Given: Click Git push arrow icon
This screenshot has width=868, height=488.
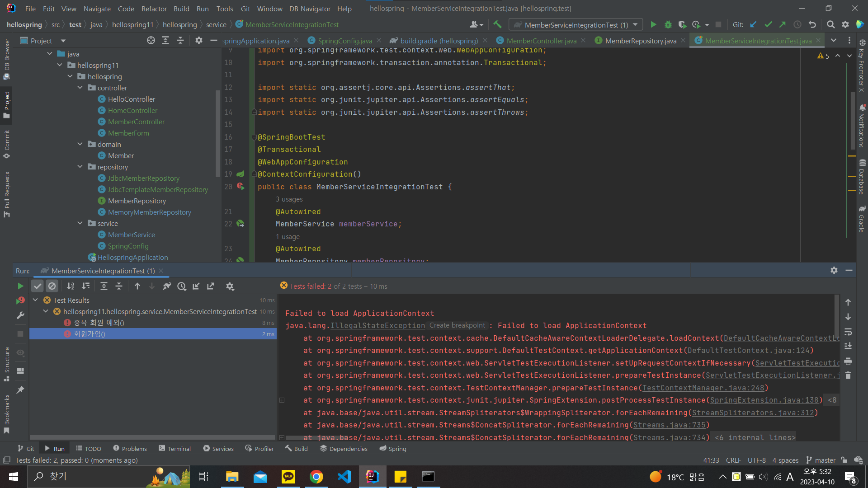Looking at the screenshot, I should point(782,24).
